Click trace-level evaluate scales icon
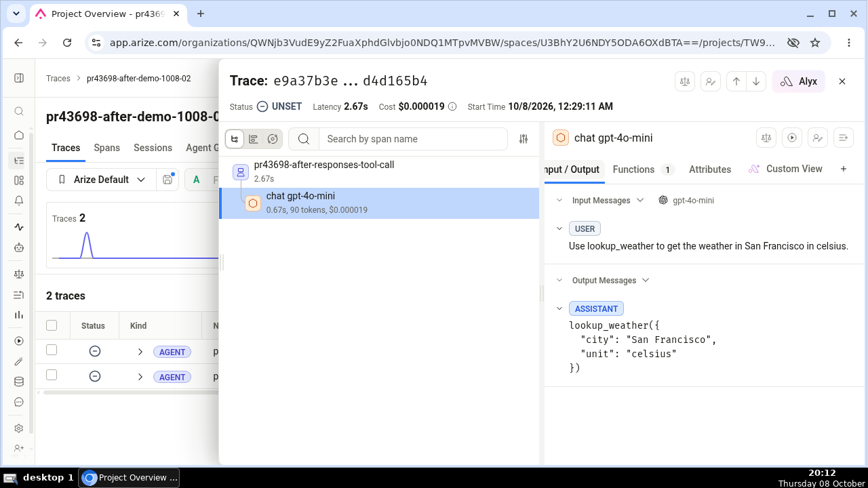The height and width of the screenshot is (488, 868). [x=685, y=81]
